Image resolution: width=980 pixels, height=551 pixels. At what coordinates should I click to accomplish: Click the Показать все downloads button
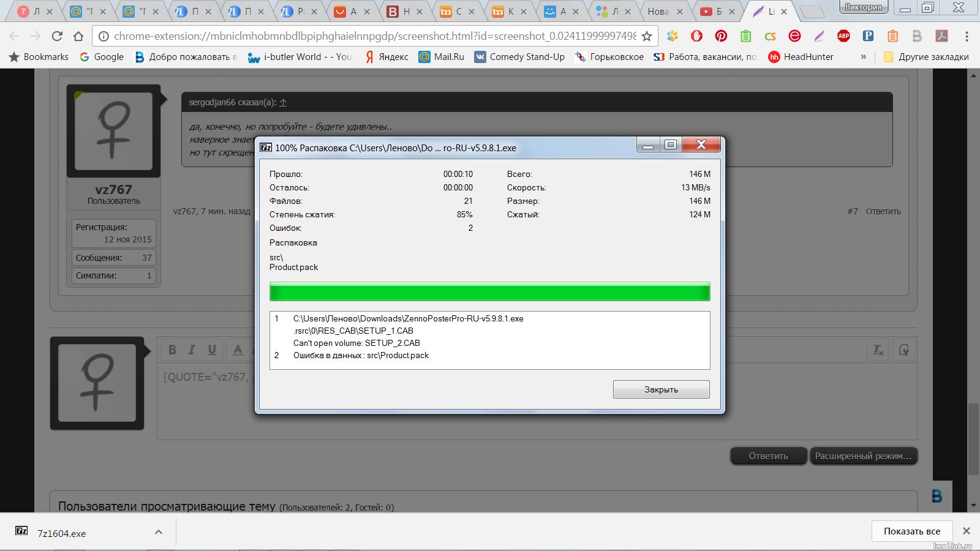point(912,531)
